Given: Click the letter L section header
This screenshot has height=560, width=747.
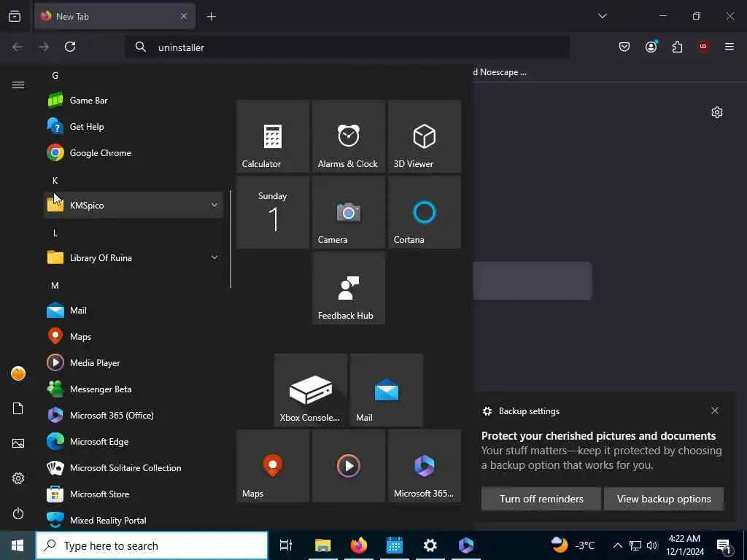Looking at the screenshot, I should (55, 233).
